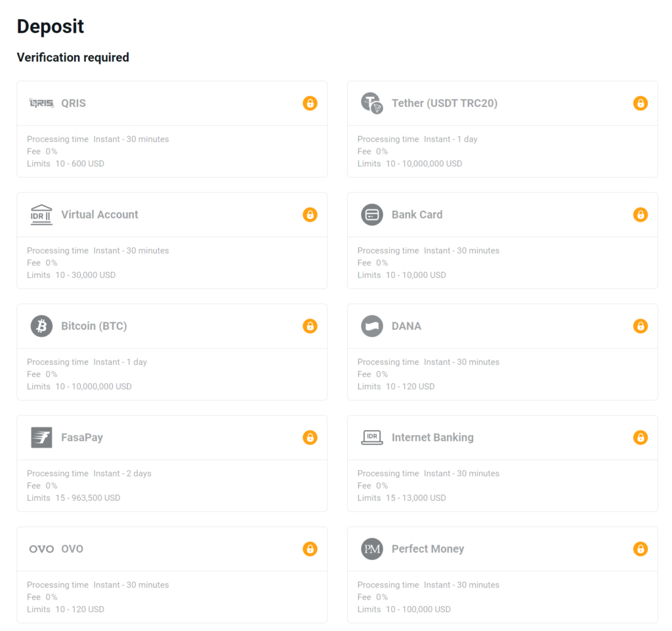Screen dimensions: 672x631
Task: Click QRIS processing time Instant - 30 minutes
Action: point(98,139)
